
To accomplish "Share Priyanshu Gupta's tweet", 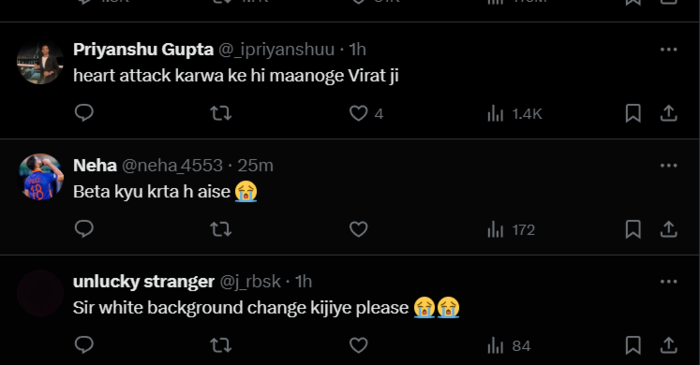I will pyautogui.click(x=668, y=113).
